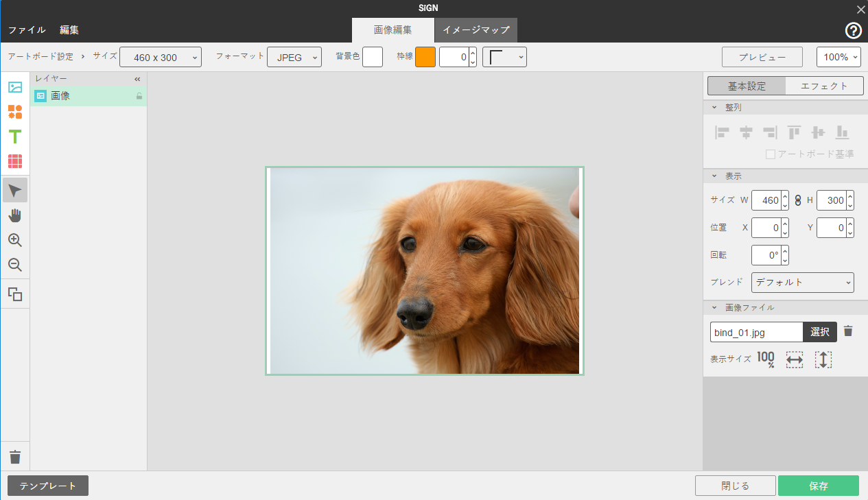The image size is (868, 500).
Task: Select the green text tool
Action: (15, 136)
